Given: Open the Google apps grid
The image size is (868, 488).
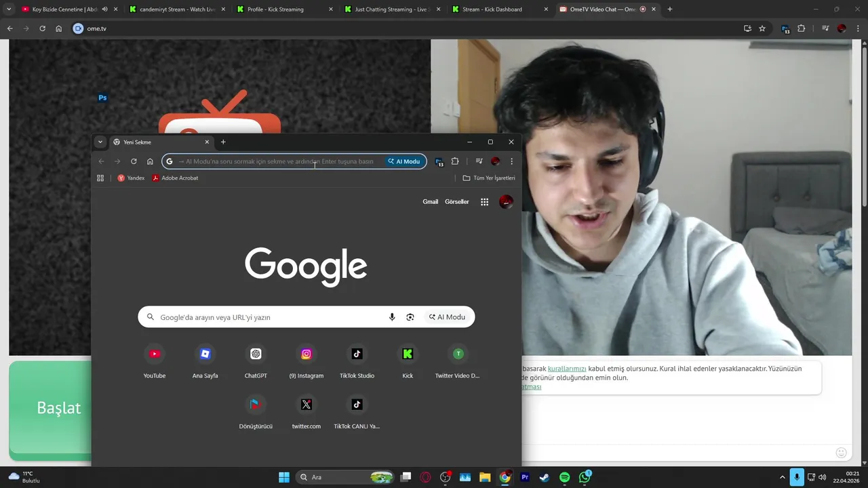Looking at the screenshot, I should click(484, 202).
